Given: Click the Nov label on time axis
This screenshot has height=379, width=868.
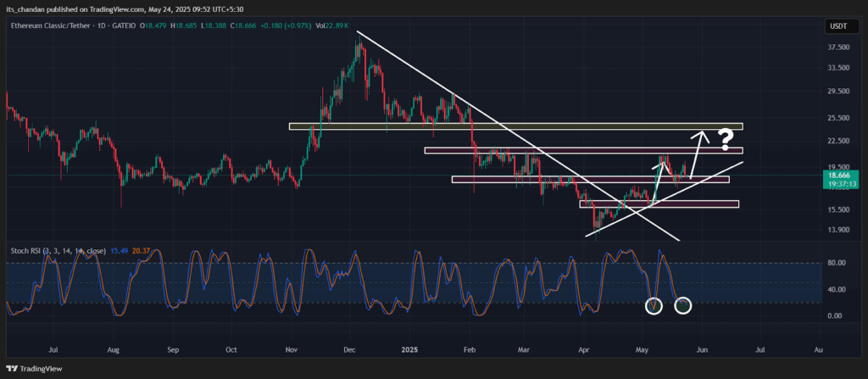Looking at the screenshot, I should click(x=292, y=350).
